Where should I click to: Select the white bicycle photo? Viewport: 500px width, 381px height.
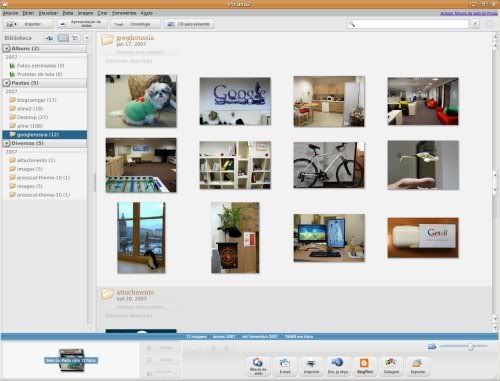pyautogui.click(x=329, y=165)
